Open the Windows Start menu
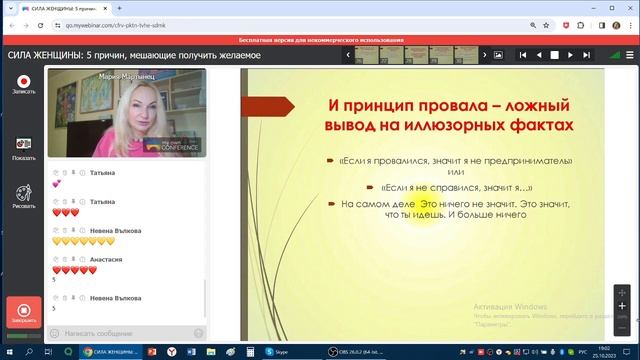Image resolution: width=640 pixels, height=360 pixels. pyautogui.click(x=9, y=352)
